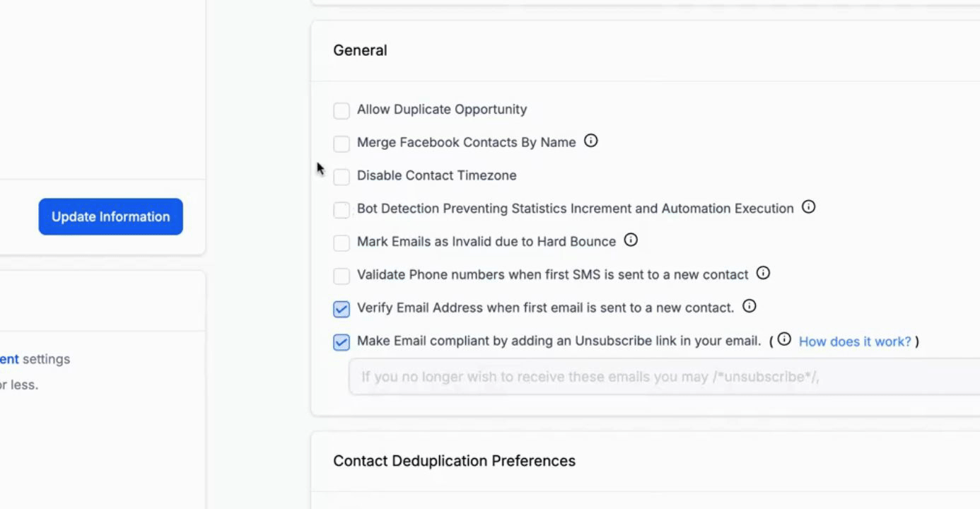Uncheck Make Email compliant Unsubscribe checkbox

(342, 342)
